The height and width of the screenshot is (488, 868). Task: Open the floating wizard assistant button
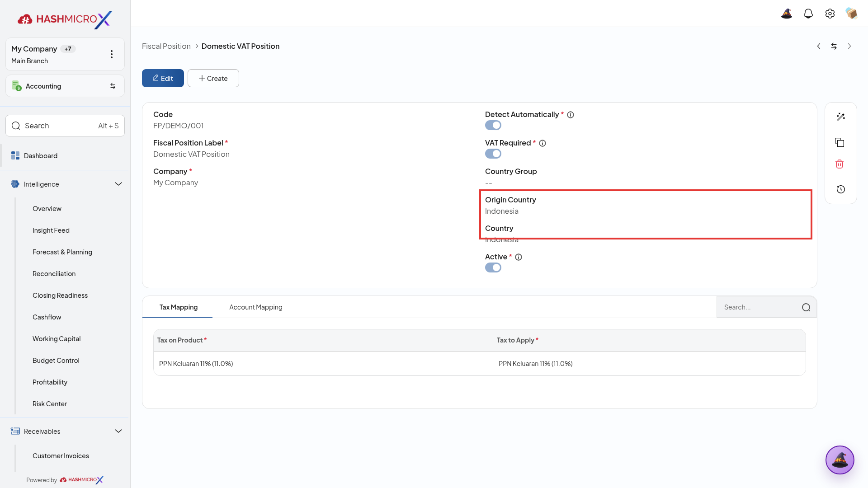click(840, 460)
